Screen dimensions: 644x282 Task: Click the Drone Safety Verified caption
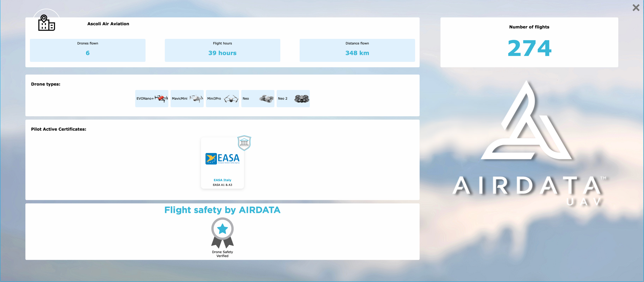pos(222,254)
